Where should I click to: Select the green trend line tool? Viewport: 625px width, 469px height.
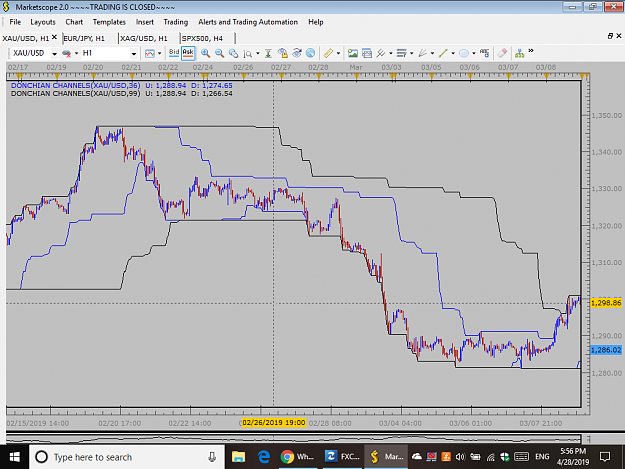[443, 53]
